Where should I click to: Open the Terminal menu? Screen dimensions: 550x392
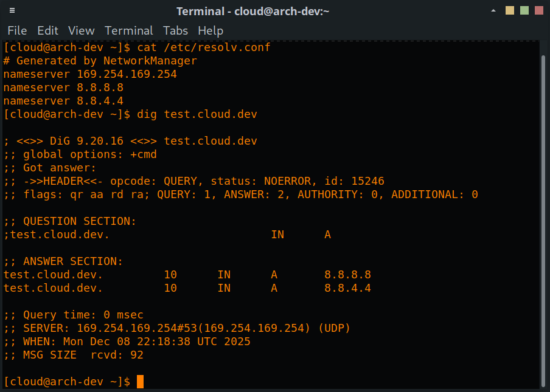(x=128, y=30)
